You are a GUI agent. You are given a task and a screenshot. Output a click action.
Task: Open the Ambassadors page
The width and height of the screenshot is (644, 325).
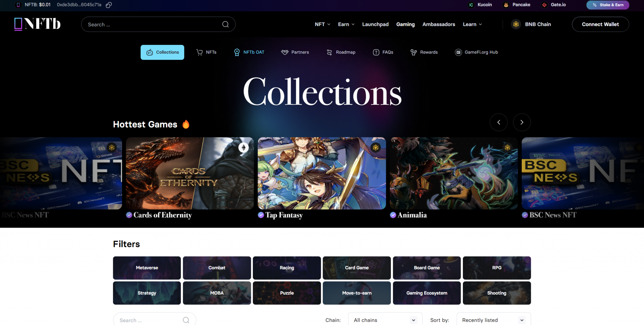click(439, 24)
